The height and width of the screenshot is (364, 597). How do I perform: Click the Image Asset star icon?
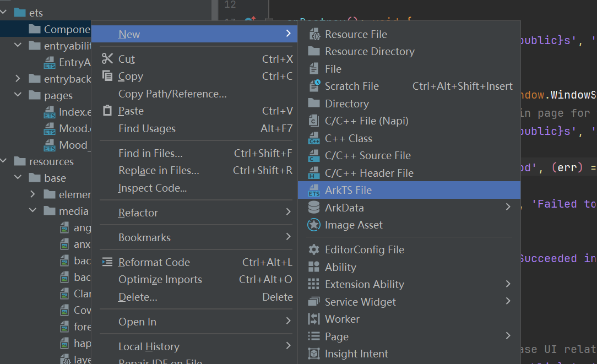pos(314,225)
